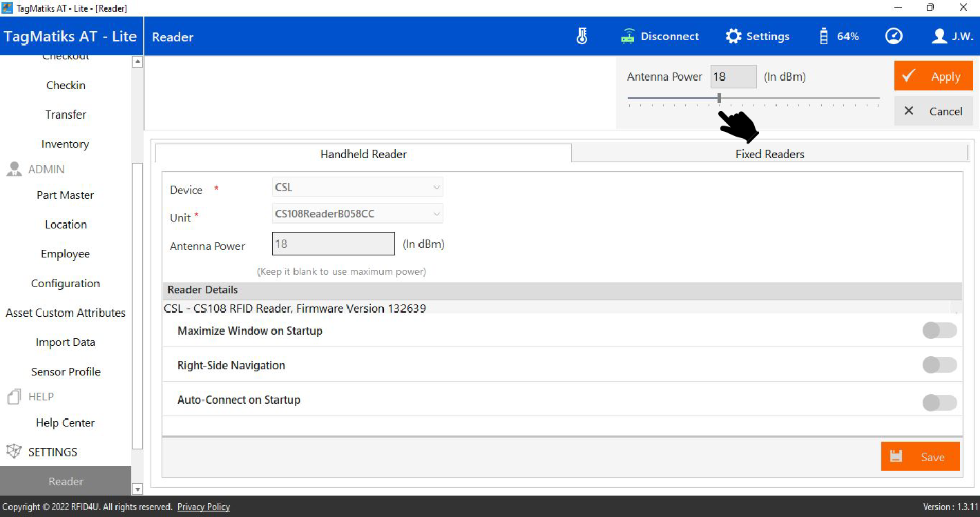Click the Disconnect reader icon
The image size is (980, 517).
pos(628,37)
